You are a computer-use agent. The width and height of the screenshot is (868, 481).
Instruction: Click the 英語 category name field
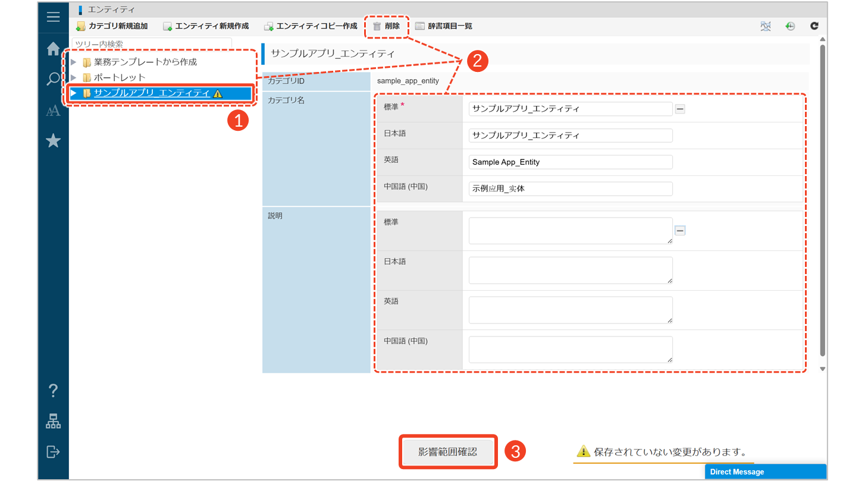(x=571, y=162)
